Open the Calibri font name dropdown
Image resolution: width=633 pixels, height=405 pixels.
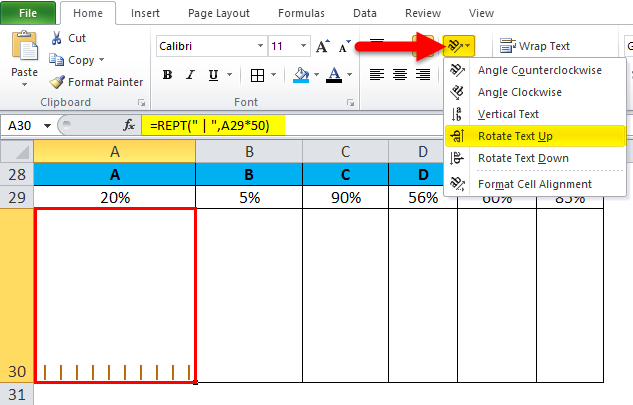(260, 46)
